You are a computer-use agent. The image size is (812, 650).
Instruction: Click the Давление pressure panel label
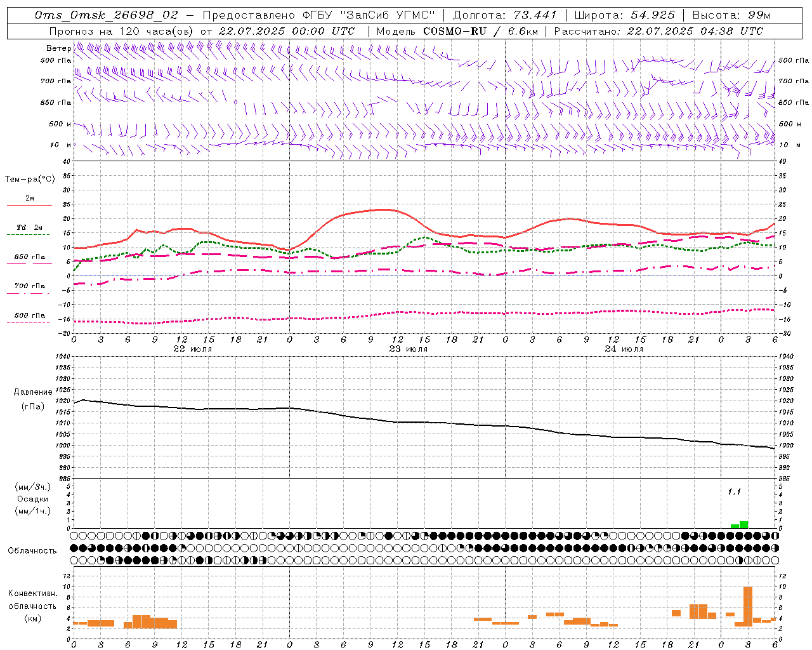(x=33, y=392)
